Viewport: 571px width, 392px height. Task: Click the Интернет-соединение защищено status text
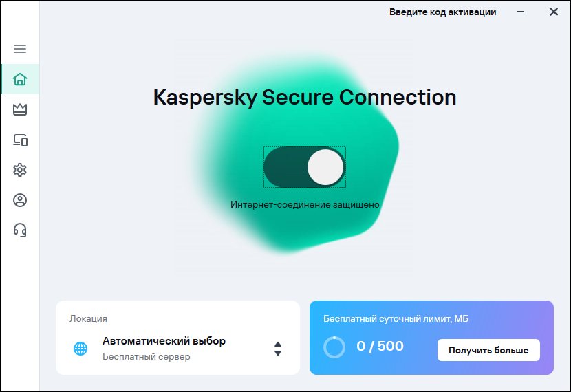pyautogui.click(x=305, y=204)
